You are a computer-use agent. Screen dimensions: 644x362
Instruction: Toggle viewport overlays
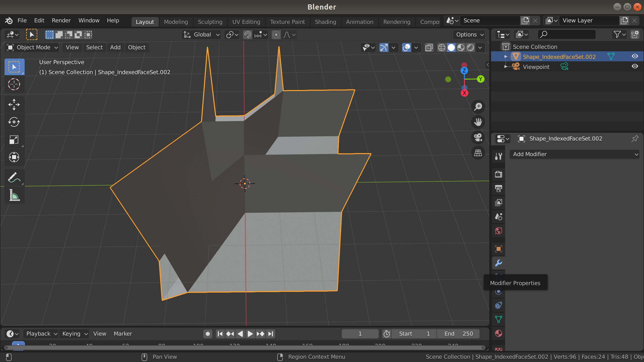[x=407, y=48]
